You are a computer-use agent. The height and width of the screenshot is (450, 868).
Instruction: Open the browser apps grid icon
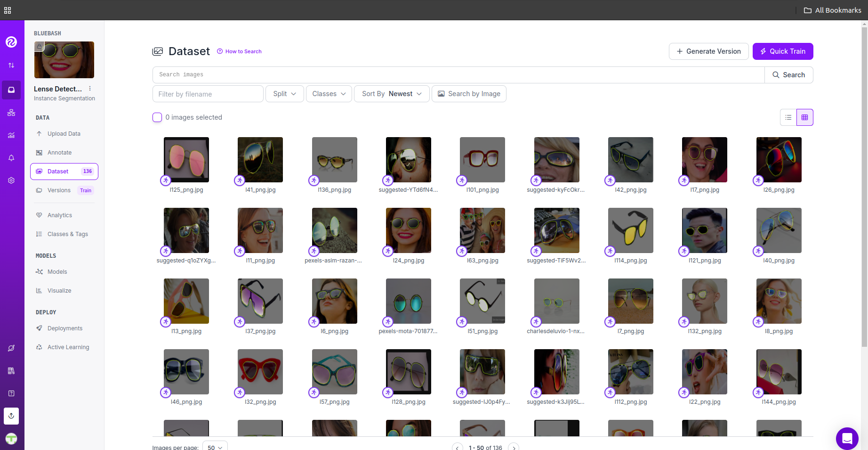pos(8,10)
